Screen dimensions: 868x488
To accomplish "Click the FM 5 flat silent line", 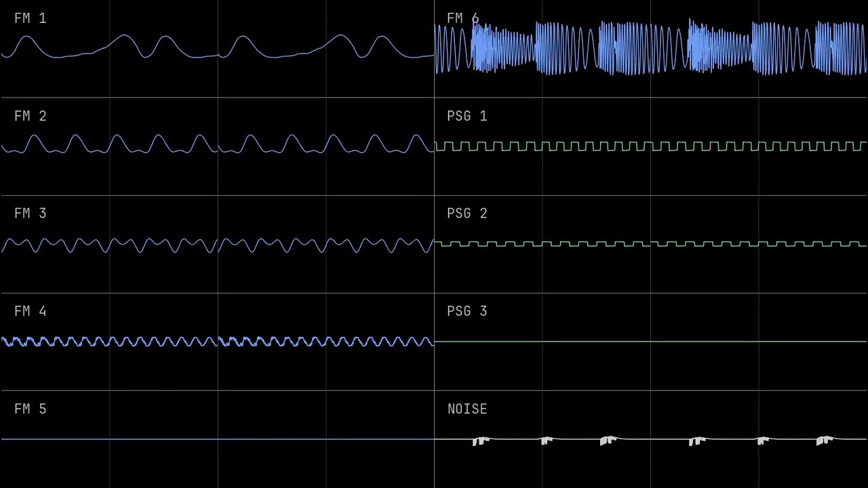I will click(217, 439).
